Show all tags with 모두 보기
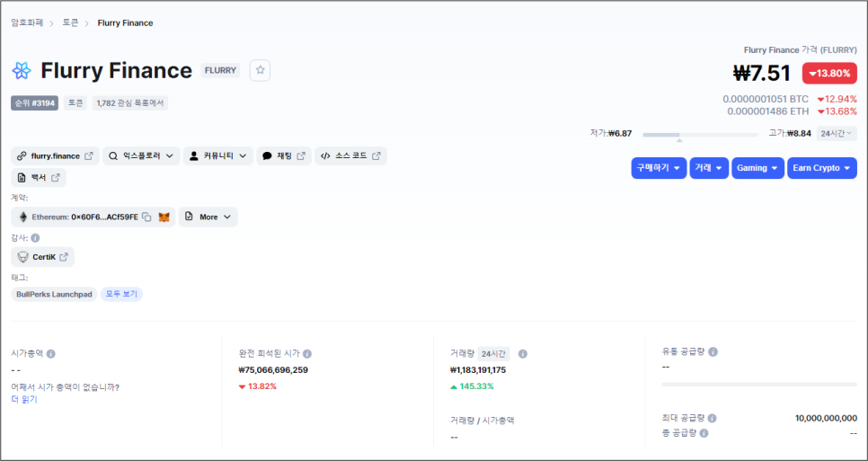Image resolution: width=868 pixels, height=461 pixels. click(121, 295)
